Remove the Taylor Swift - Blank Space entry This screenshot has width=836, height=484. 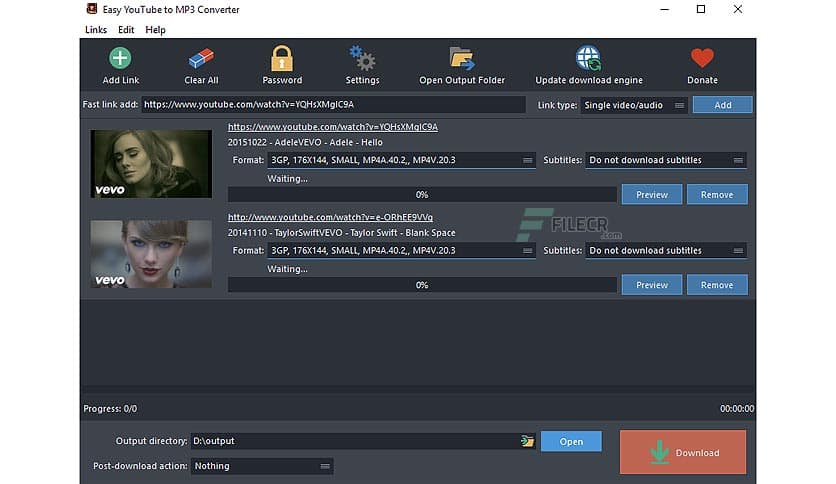tap(717, 285)
